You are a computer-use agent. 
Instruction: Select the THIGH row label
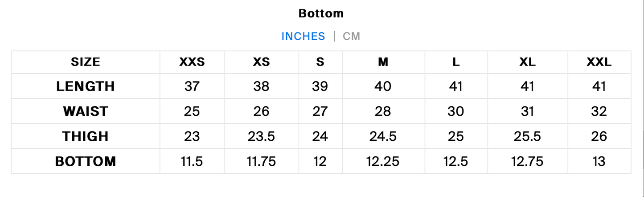pos(86,136)
